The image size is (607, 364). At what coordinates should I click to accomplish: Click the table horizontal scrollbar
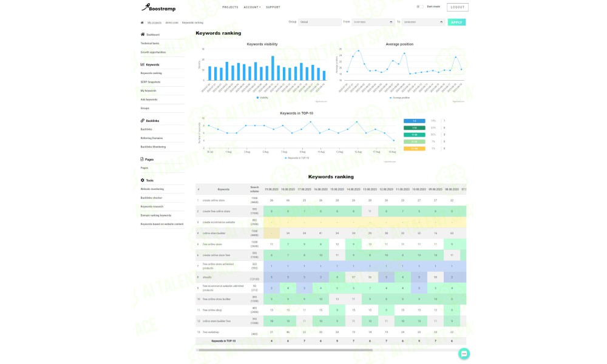(x=285, y=350)
